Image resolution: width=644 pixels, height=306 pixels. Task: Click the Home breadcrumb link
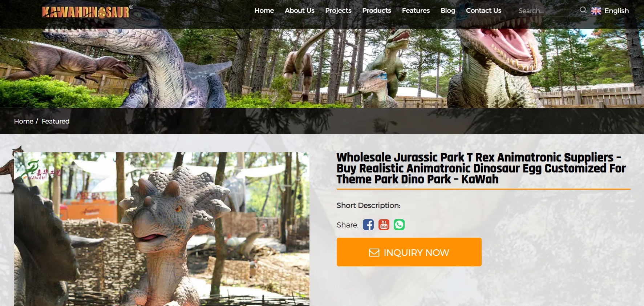point(24,121)
